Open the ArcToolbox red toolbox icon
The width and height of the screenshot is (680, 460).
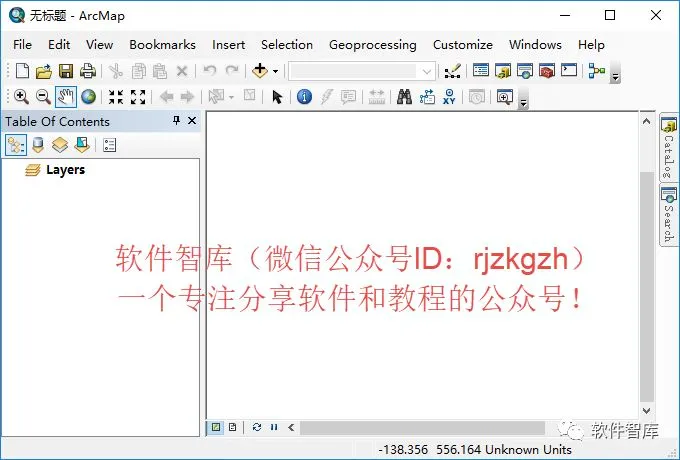click(547, 71)
